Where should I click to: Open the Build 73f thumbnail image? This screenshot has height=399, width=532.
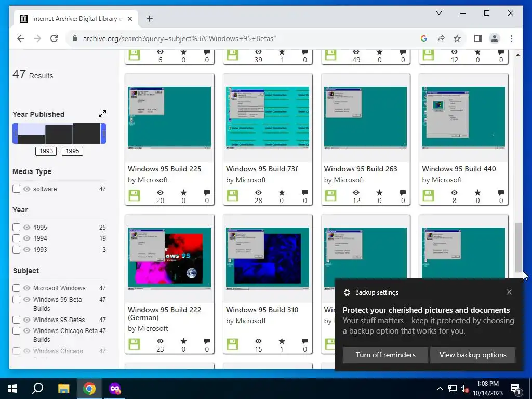click(268, 118)
